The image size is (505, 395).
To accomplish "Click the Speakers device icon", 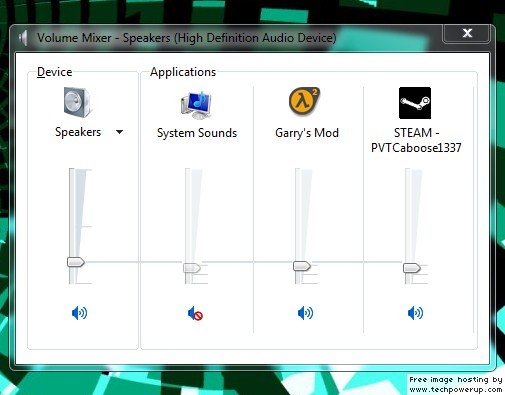I will click(x=77, y=102).
